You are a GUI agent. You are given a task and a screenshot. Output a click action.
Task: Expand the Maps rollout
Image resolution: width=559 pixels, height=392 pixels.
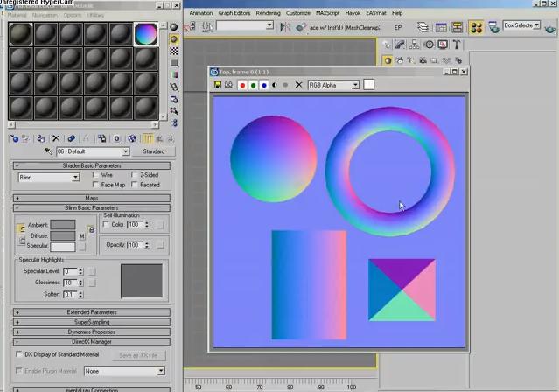click(x=92, y=198)
